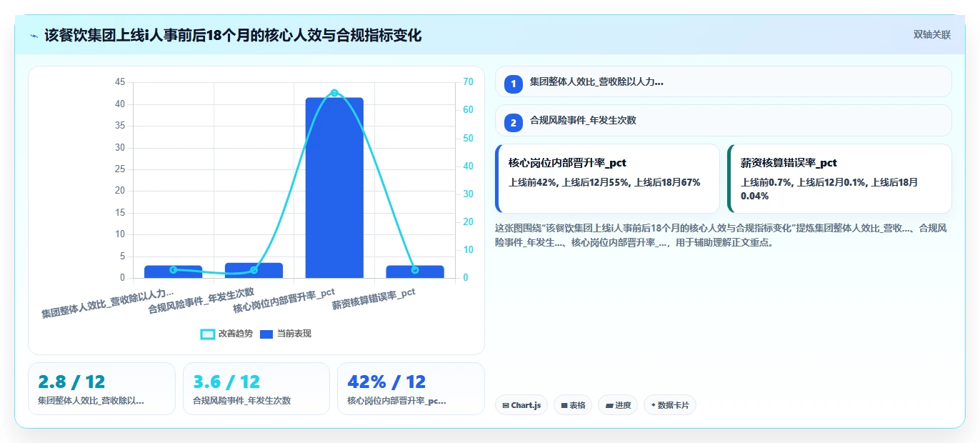Select the 集团整体人效比 bar in chart
Viewport: 980px width, 443px height.
coord(174,272)
